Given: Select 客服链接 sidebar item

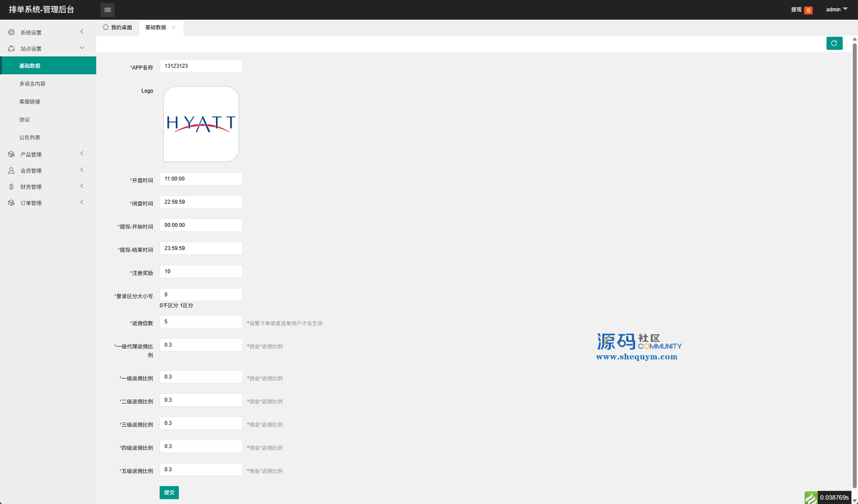Looking at the screenshot, I should 30,101.
